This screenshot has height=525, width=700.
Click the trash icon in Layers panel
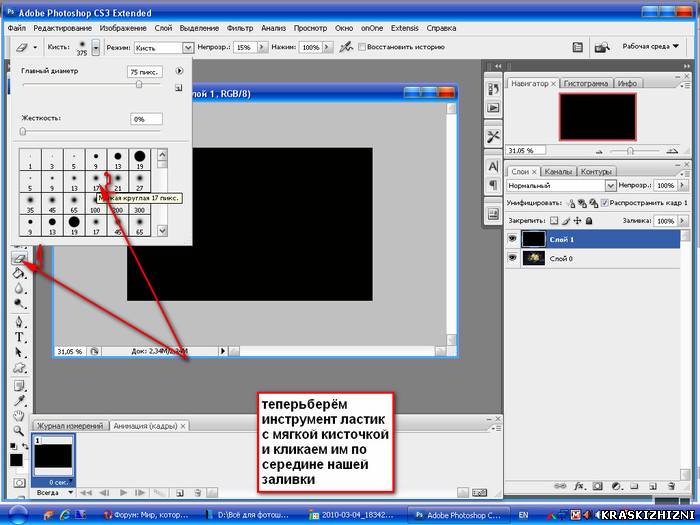point(671,486)
